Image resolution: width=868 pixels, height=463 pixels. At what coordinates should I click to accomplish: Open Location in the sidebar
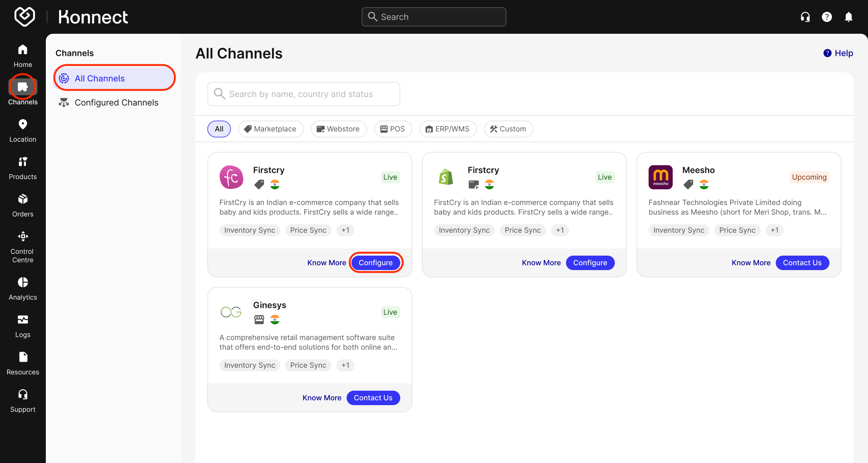click(23, 131)
